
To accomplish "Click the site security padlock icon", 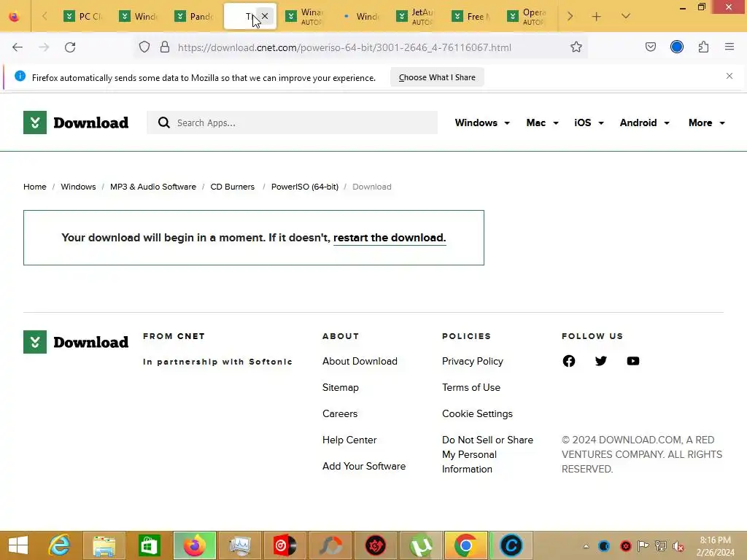I will (x=165, y=47).
